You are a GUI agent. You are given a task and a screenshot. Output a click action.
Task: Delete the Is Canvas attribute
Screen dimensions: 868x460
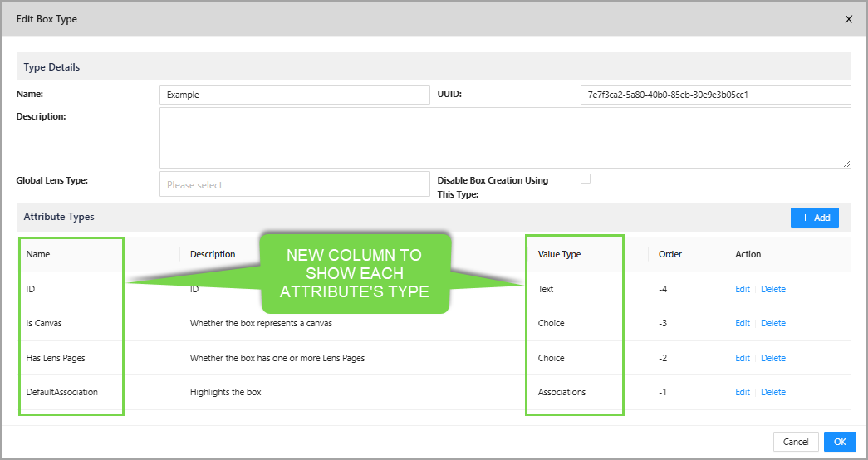pos(772,323)
